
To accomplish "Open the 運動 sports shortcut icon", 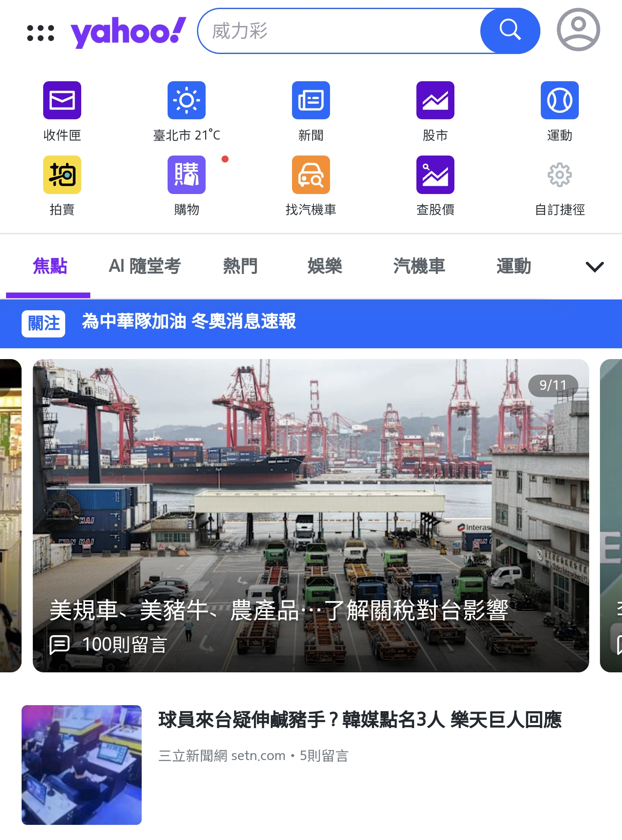I will [559, 100].
